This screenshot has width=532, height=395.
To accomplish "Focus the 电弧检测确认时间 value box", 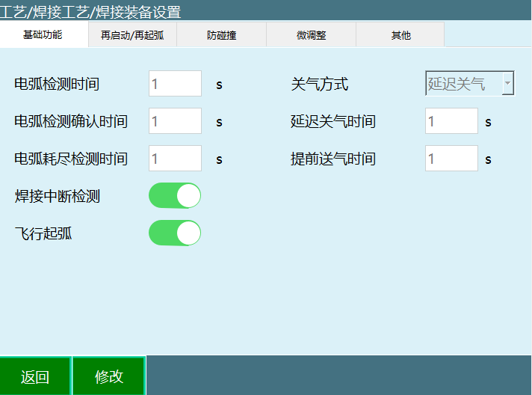I will [x=175, y=121].
